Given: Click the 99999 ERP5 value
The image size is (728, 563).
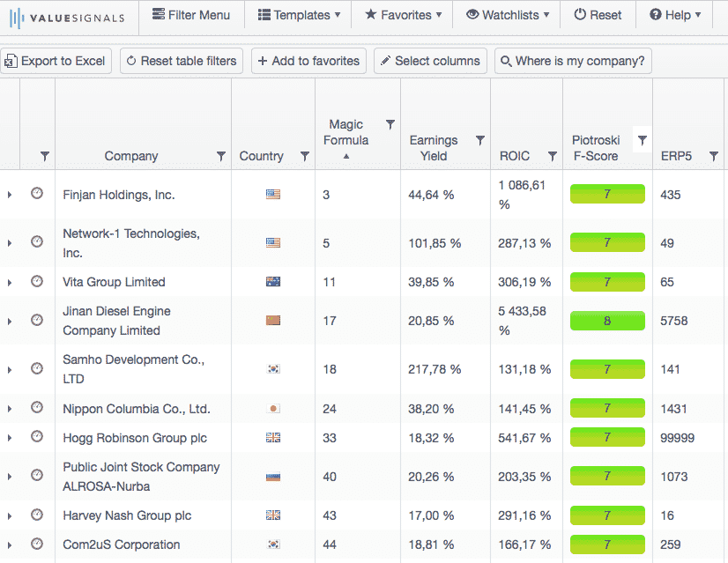Looking at the screenshot, I should point(678,438).
